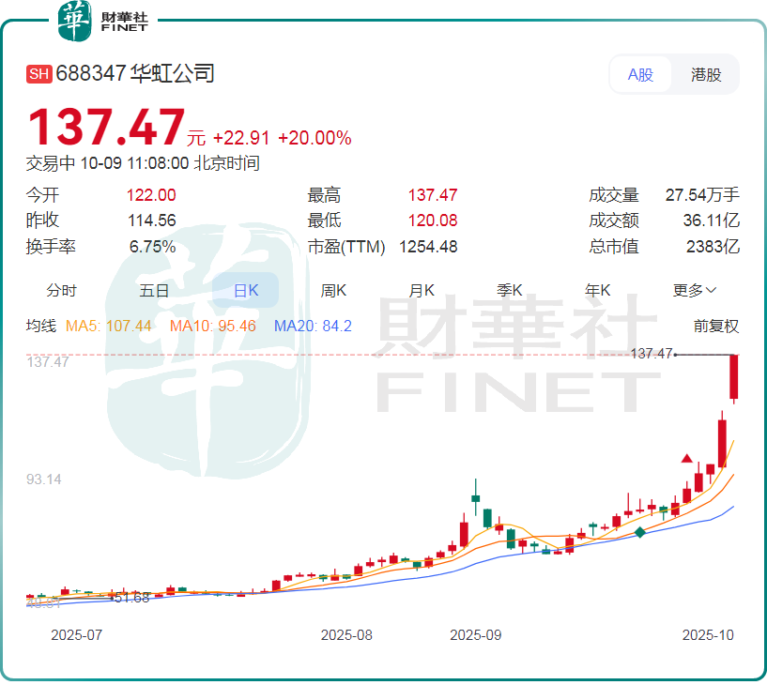Click the Finet logo at top left
767x700 pixels.
[x=102, y=21]
